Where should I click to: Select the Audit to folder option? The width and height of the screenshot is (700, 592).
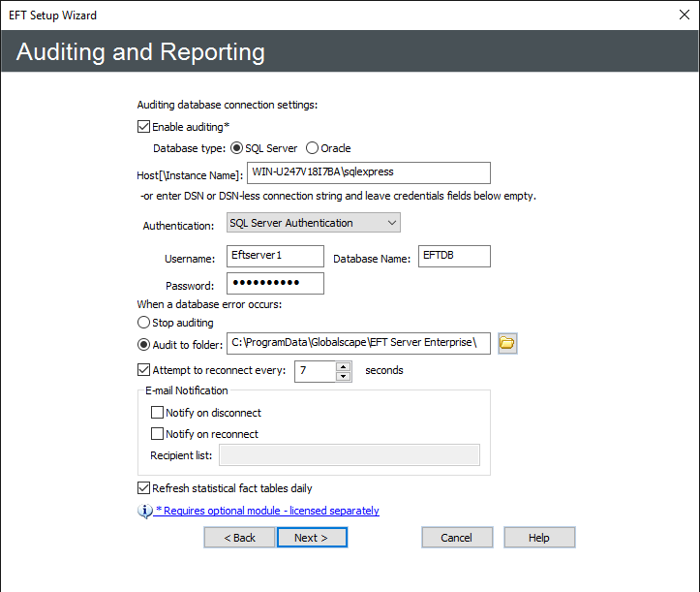144,344
